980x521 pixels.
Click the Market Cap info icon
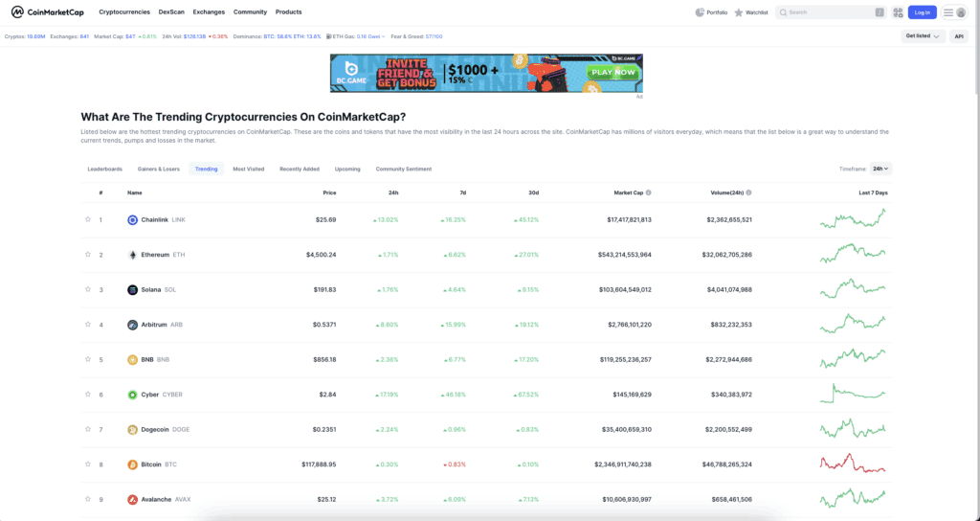tap(649, 193)
